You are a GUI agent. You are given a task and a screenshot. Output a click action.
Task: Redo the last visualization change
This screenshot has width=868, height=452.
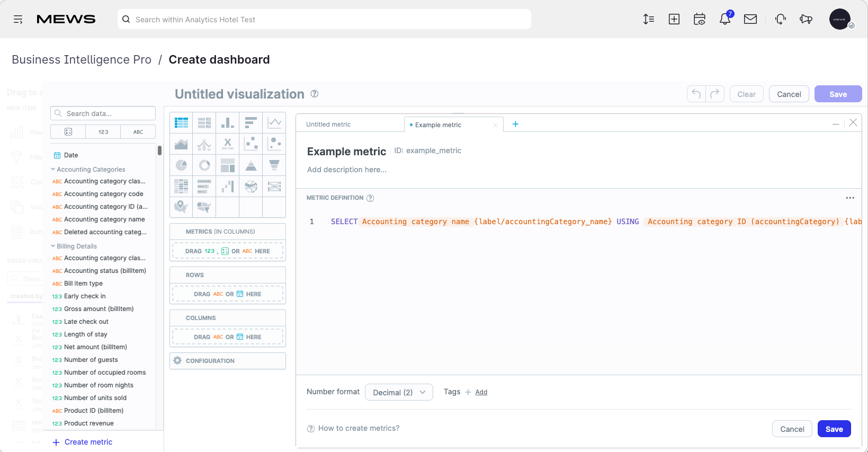[x=715, y=94]
